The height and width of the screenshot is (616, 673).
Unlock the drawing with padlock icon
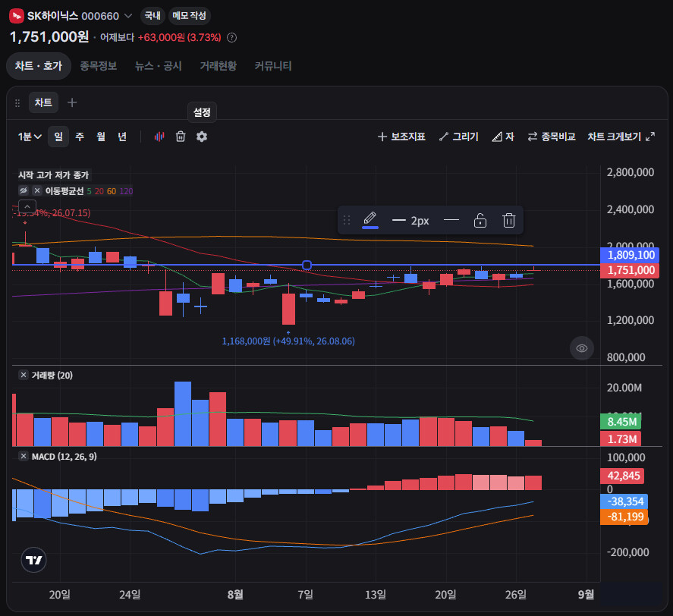click(x=480, y=220)
